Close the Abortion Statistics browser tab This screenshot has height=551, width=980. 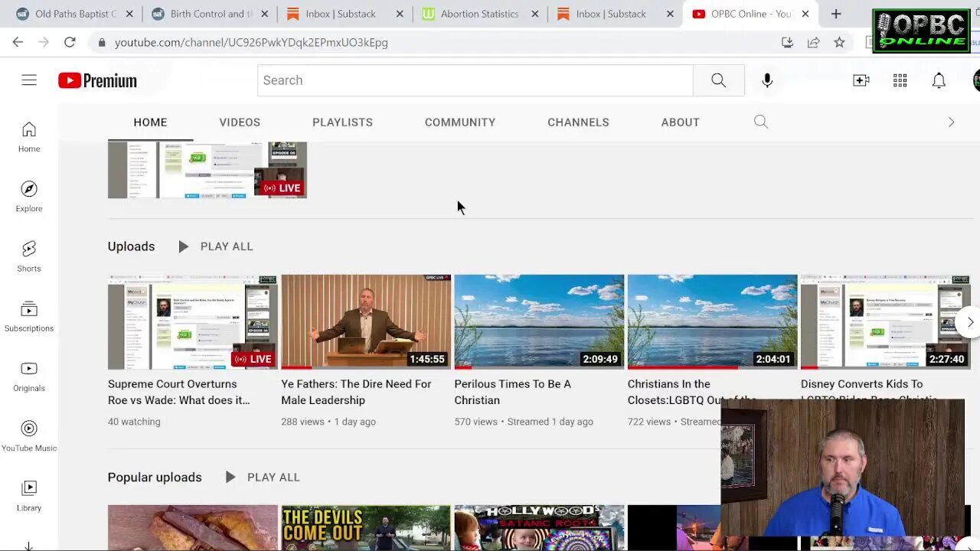[534, 14]
